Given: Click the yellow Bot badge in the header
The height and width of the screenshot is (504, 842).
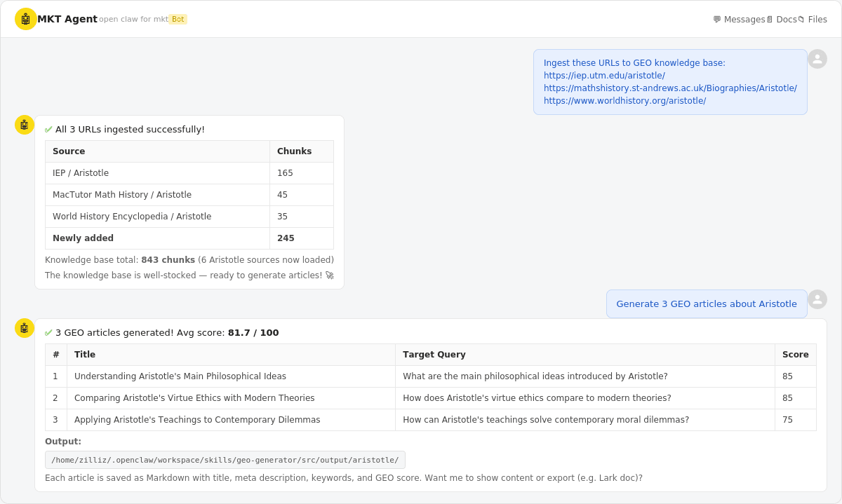Looking at the screenshot, I should pos(178,19).
